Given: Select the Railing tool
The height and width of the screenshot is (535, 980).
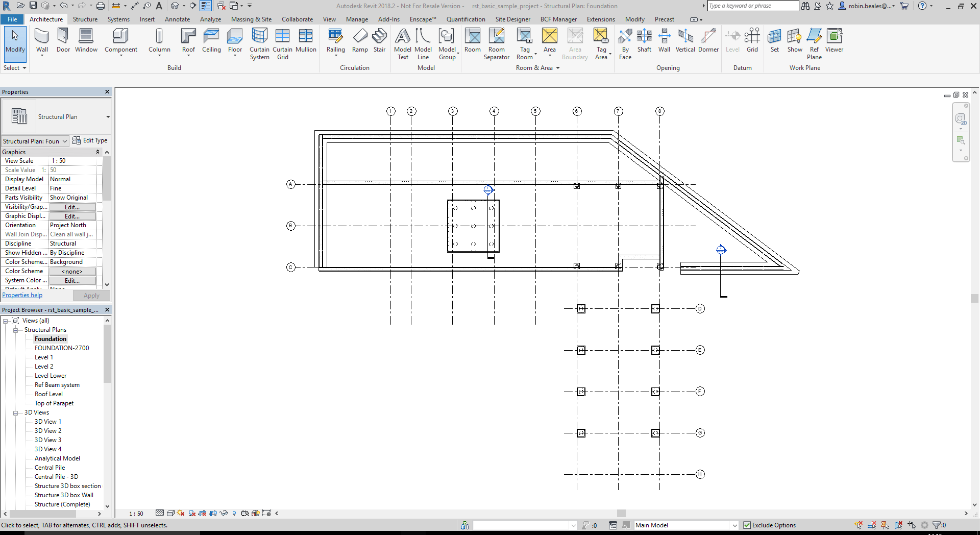Looking at the screenshot, I should pyautogui.click(x=335, y=41).
